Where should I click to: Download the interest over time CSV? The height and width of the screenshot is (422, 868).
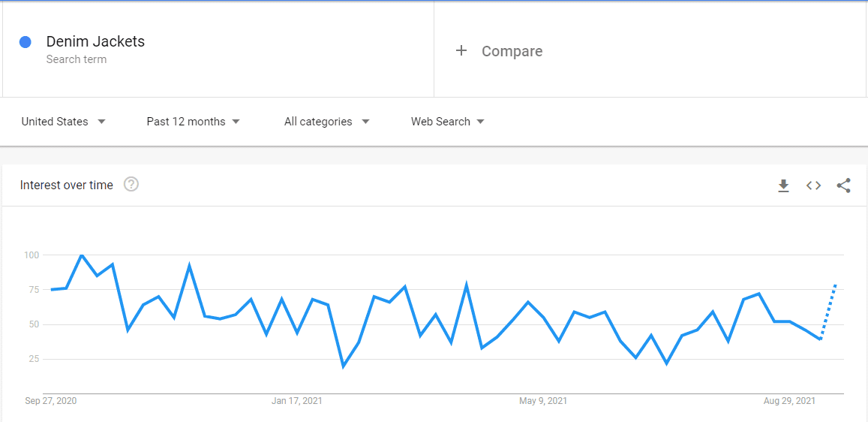click(783, 185)
